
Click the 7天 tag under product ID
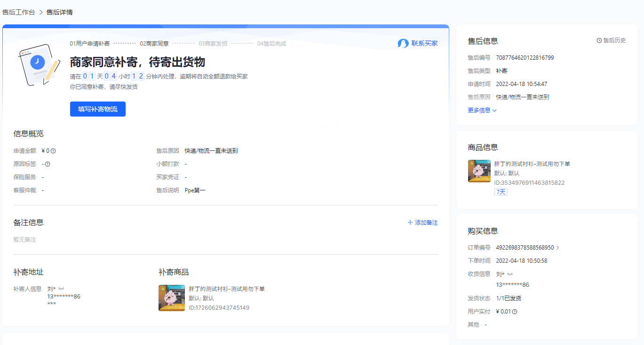tap(501, 192)
